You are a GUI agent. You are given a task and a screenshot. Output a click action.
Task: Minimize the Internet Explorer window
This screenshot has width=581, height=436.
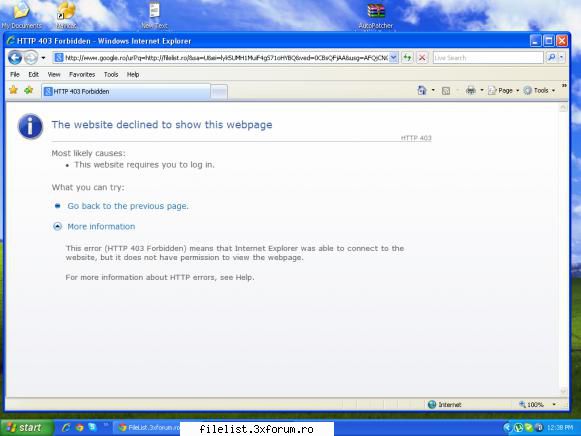pyautogui.click(x=535, y=41)
